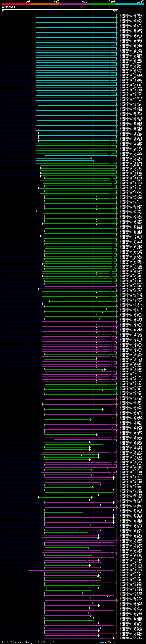Click hit label UniRef100_Q9LIA8

coord(131,60)
